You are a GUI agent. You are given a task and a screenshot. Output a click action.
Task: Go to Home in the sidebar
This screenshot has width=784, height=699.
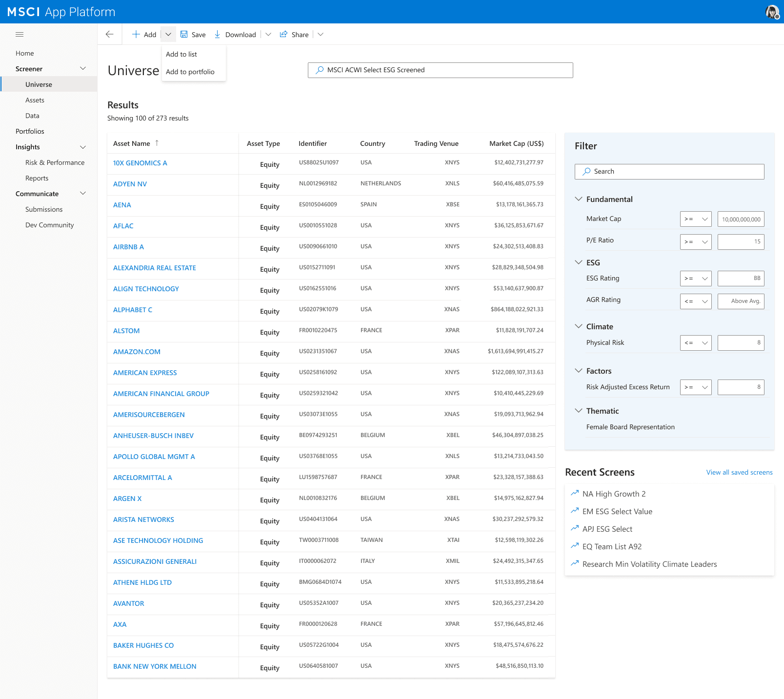pyautogui.click(x=25, y=53)
